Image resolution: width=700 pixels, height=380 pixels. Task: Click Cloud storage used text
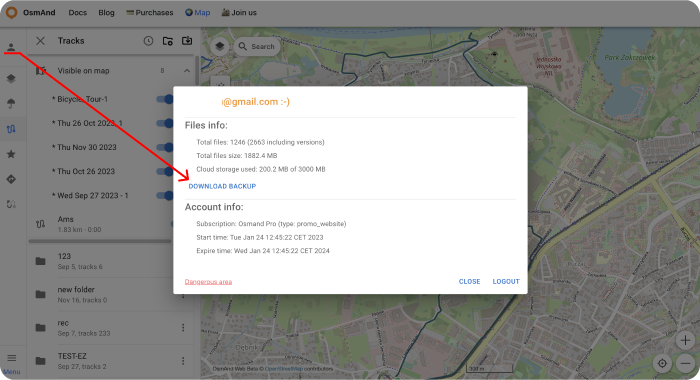pos(261,169)
